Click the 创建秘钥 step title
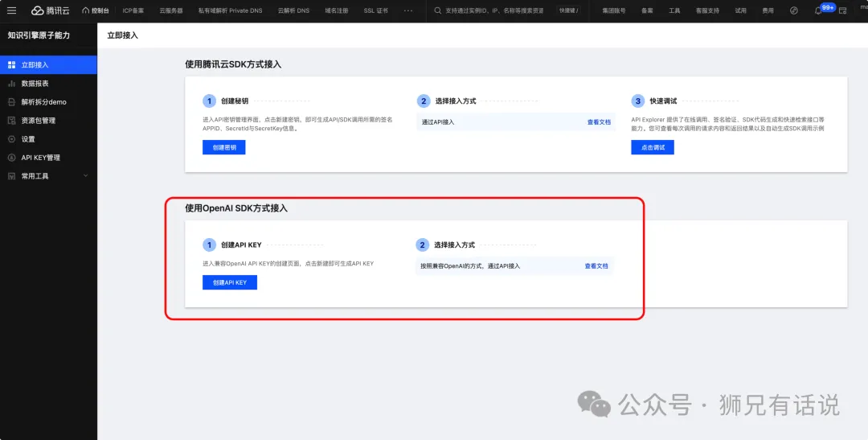 click(x=234, y=101)
